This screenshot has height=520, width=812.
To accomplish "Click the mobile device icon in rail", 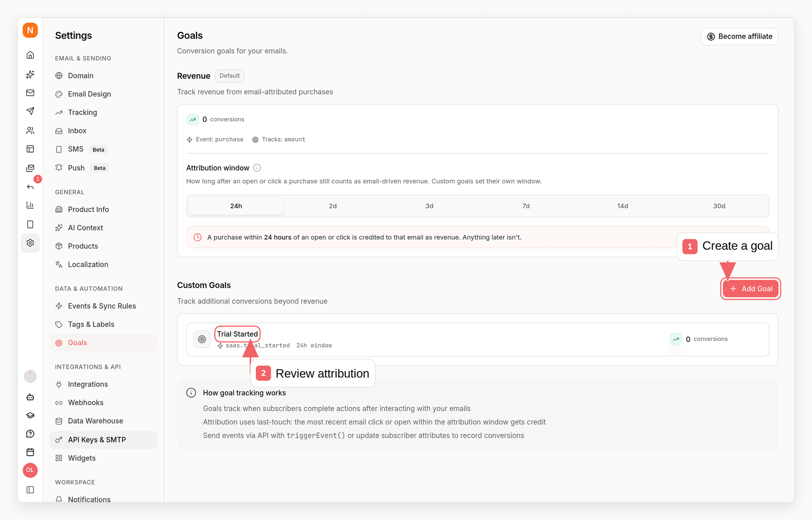I will pyautogui.click(x=30, y=224).
